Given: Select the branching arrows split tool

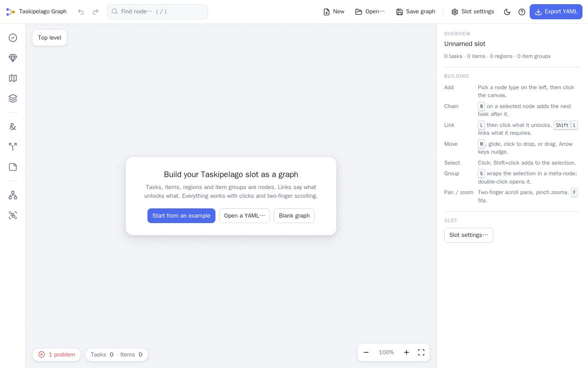Looking at the screenshot, I should click(13, 147).
